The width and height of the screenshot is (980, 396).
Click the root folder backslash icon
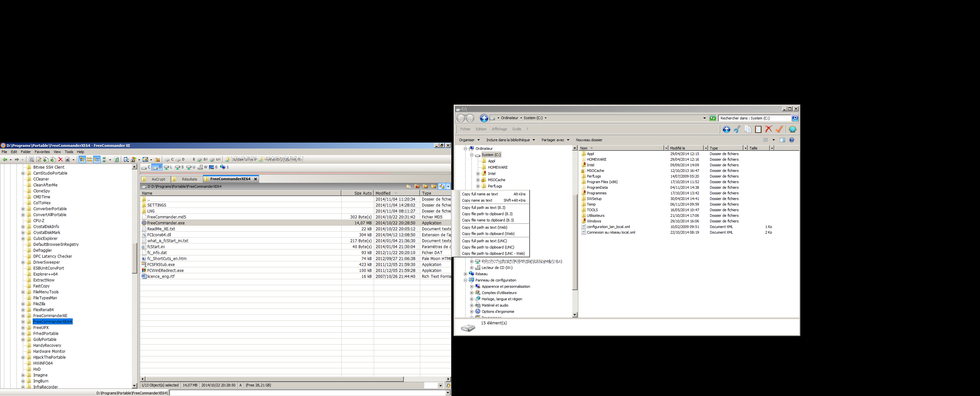click(434, 186)
